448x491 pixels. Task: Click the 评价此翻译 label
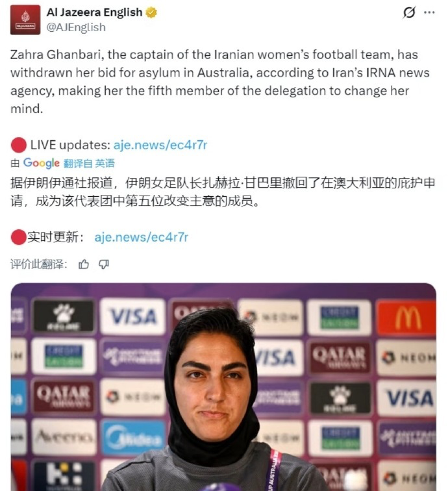(39, 264)
